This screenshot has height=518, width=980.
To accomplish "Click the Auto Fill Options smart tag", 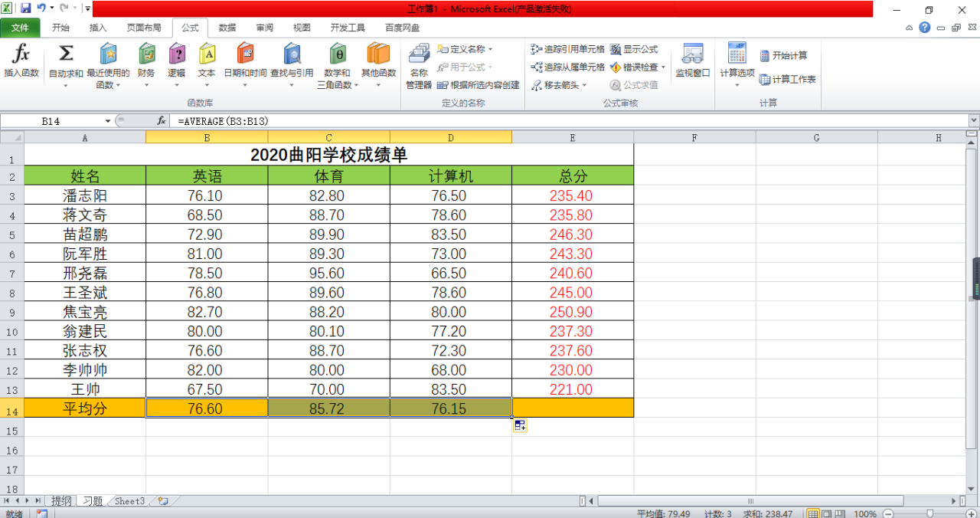I will [520, 425].
